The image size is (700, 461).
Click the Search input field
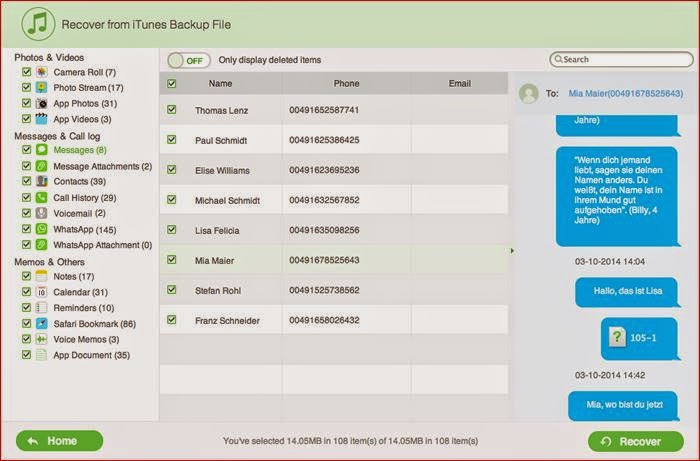pos(621,59)
